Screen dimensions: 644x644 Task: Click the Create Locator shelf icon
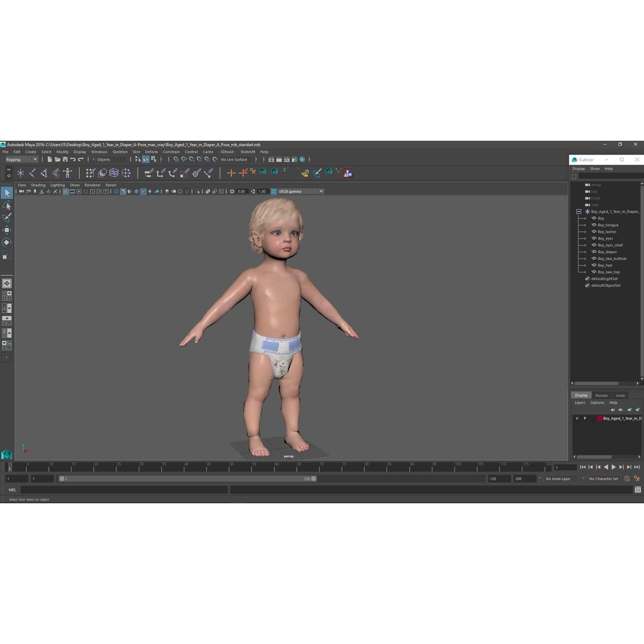pyautogui.click(x=20, y=173)
